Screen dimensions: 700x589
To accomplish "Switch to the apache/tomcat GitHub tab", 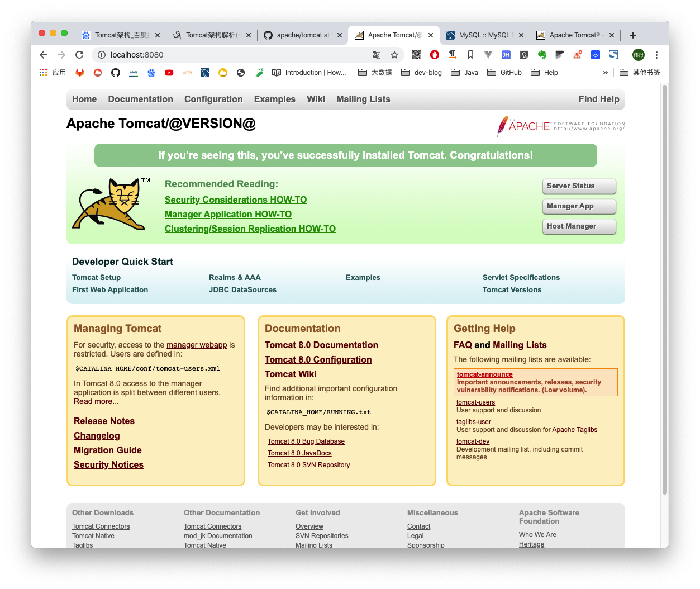I will click(302, 35).
